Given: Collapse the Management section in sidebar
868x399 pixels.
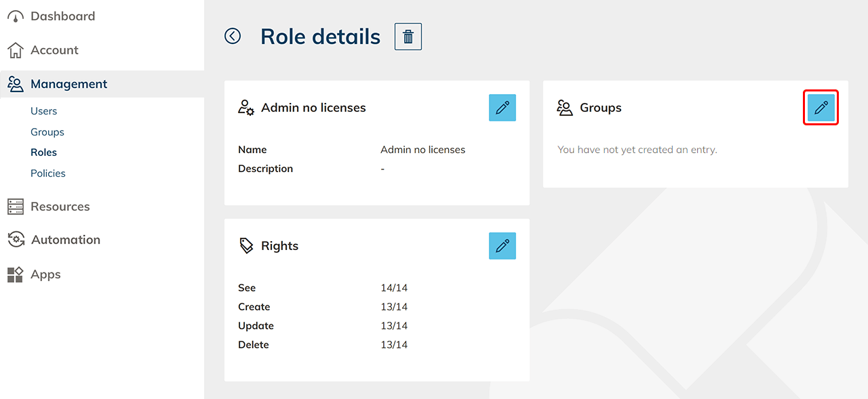Looking at the screenshot, I should tap(68, 84).
